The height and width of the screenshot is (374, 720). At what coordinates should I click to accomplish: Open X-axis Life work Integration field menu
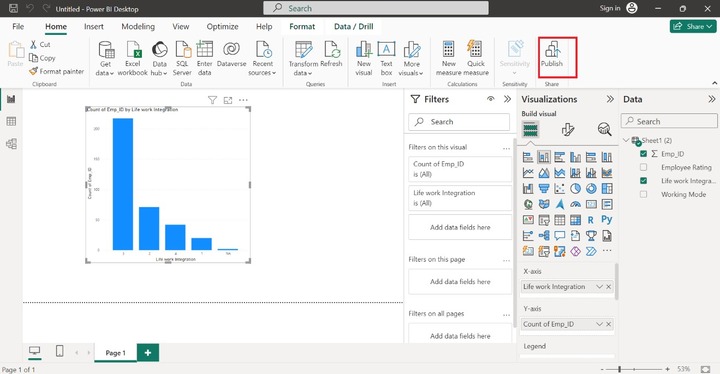[x=599, y=286]
